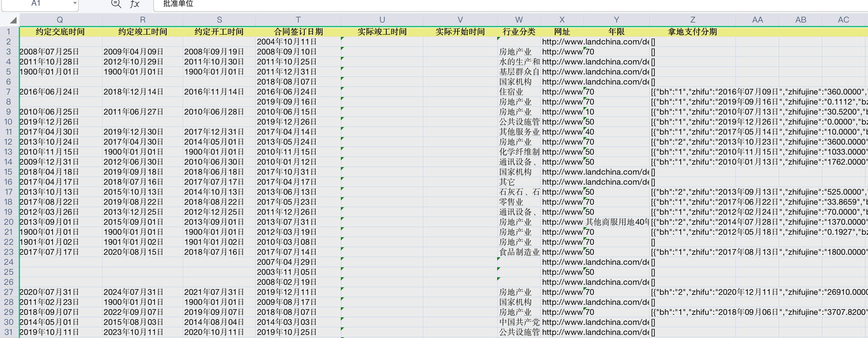This screenshot has height=338, width=868.
Task: Click the zoom magnifier icon in formula bar
Action: coord(116,4)
